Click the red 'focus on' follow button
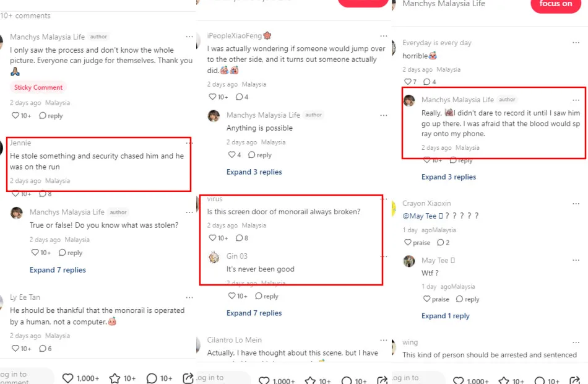 pyautogui.click(x=555, y=4)
